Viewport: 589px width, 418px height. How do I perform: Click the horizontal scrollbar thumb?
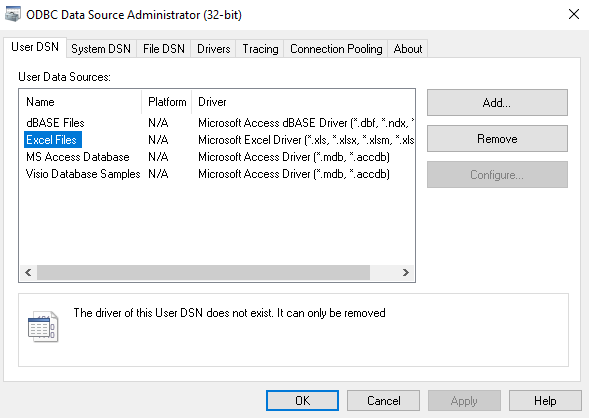coord(203,272)
